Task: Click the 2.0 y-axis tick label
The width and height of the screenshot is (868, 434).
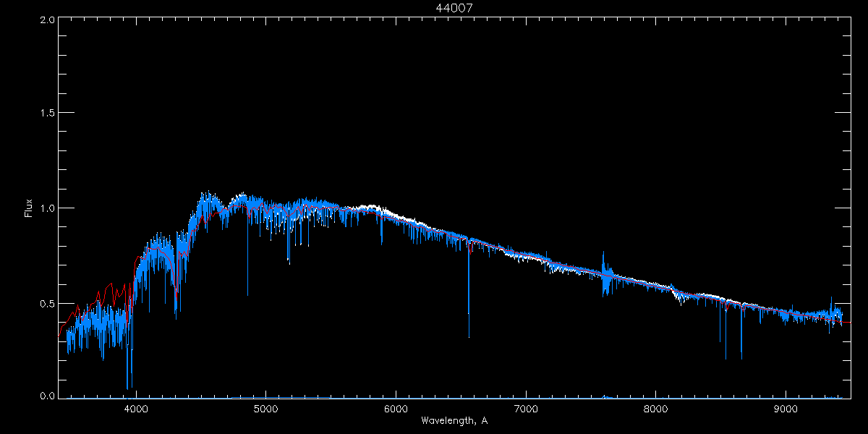Action: click(x=48, y=20)
